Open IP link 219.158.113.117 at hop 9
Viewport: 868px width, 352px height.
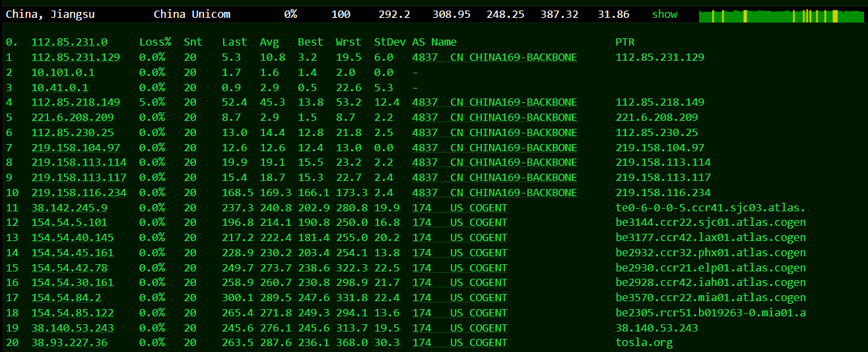tap(79, 178)
